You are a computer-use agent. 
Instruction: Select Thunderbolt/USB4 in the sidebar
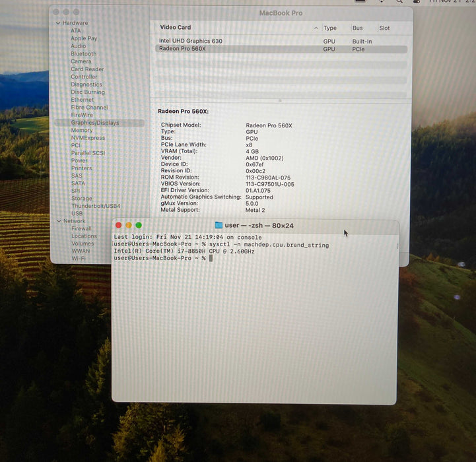pos(96,206)
